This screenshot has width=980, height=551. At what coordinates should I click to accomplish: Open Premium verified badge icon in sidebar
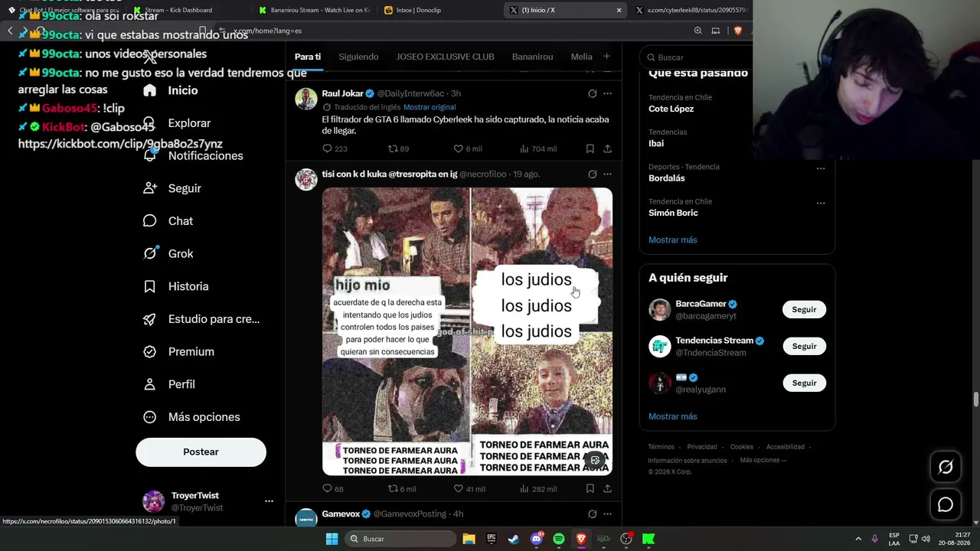point(150,352)
